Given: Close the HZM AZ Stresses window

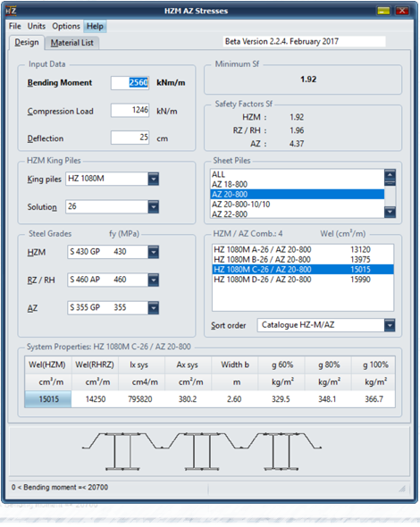Looking at the screenshot, I should (402, 11).
